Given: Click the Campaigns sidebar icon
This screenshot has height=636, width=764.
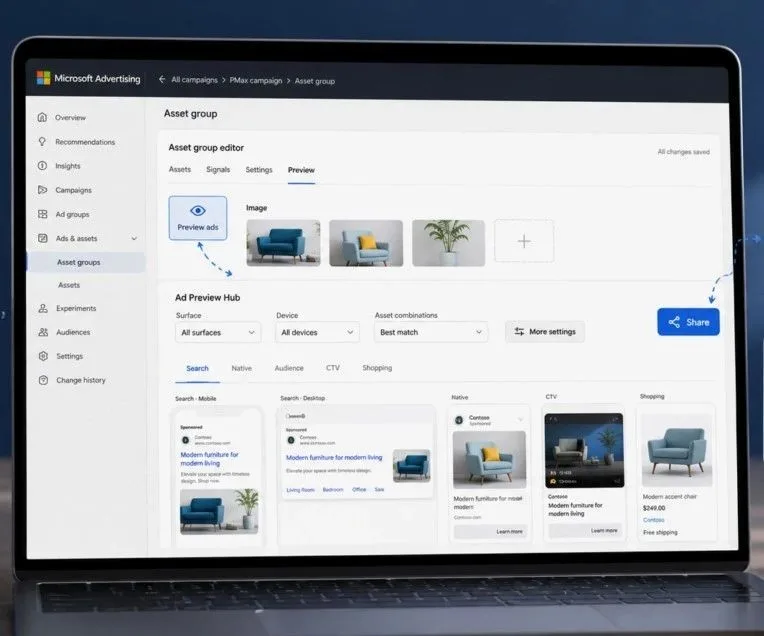Looking at the screenshot, I should point(42,190).
